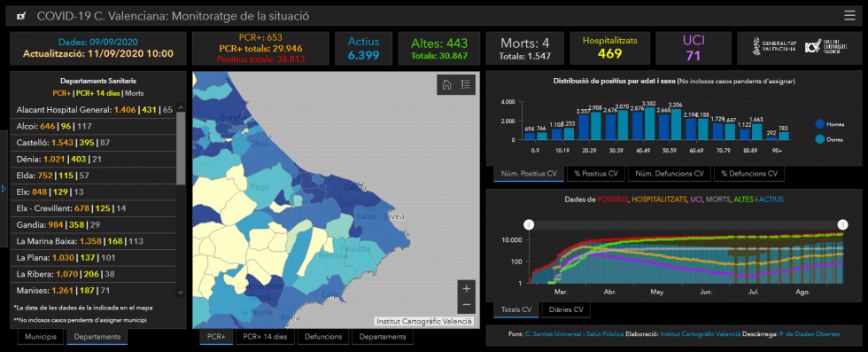Click the PCR+ totals 29.946 indicator
Viewport: 868px width, 352px height.
(x=260, y=48)
